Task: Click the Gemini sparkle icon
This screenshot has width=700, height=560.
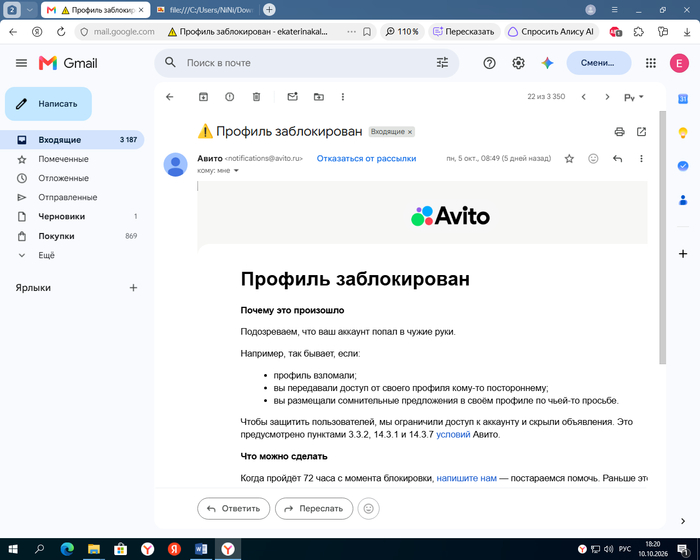Action: pos(547,63)
